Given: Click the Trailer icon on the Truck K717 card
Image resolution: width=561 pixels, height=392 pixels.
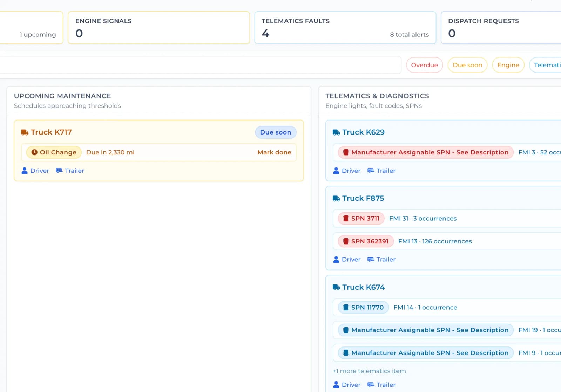Looking at the screenshot, I should coord(59,171).
